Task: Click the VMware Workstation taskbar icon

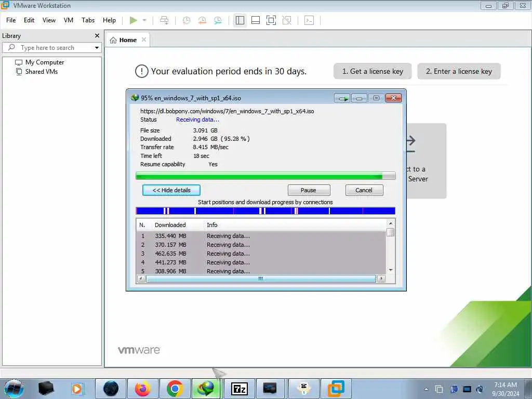Action: [x=336, y=389]
